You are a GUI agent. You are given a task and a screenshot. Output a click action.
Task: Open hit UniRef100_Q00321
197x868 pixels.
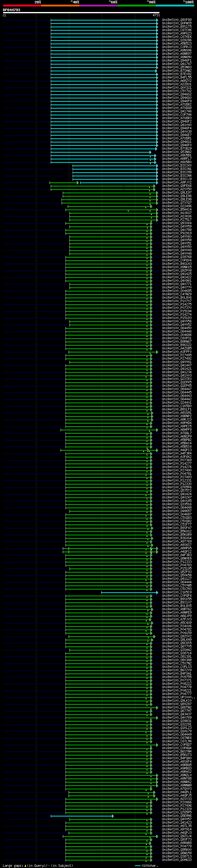point(177,88)
